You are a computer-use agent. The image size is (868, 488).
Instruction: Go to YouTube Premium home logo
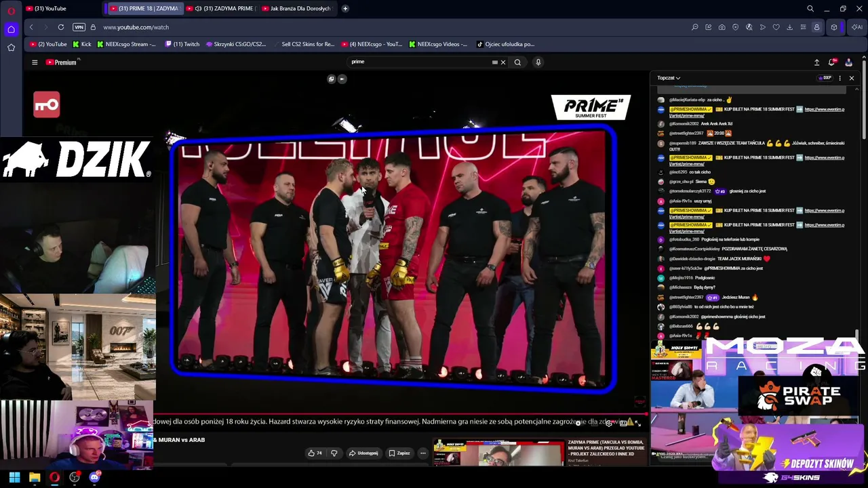point(62,62)
